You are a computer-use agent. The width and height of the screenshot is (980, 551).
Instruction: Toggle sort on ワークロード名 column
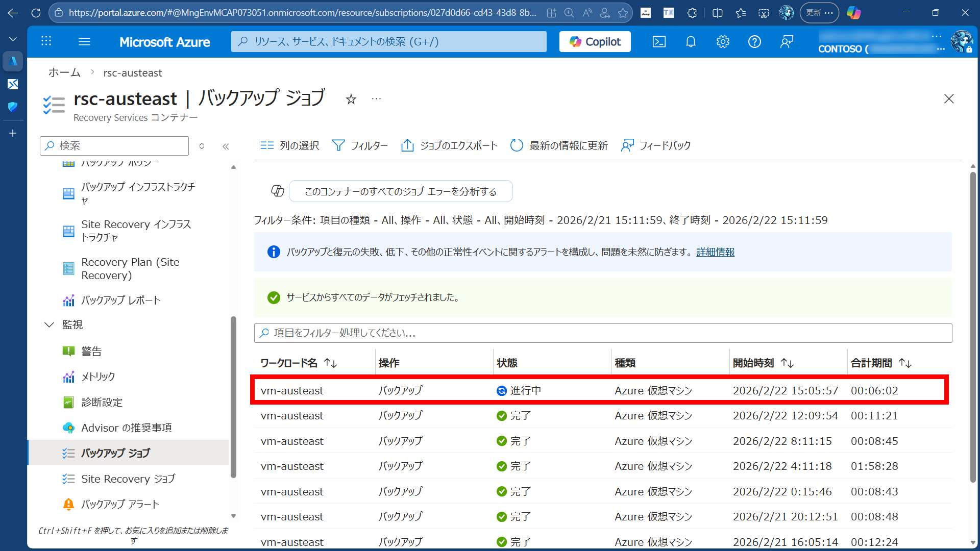(x=331, y=363)
